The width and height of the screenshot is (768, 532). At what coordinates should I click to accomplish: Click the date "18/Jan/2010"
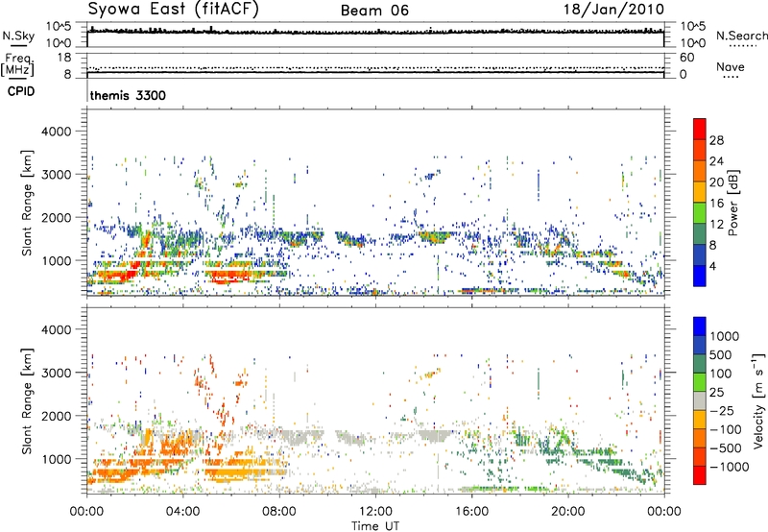point(613,10)
